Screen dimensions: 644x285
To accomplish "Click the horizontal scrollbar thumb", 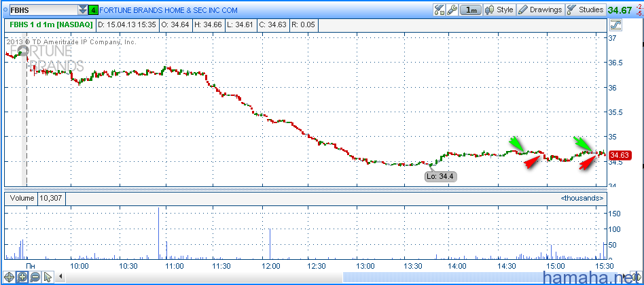I will pos(480,277).
